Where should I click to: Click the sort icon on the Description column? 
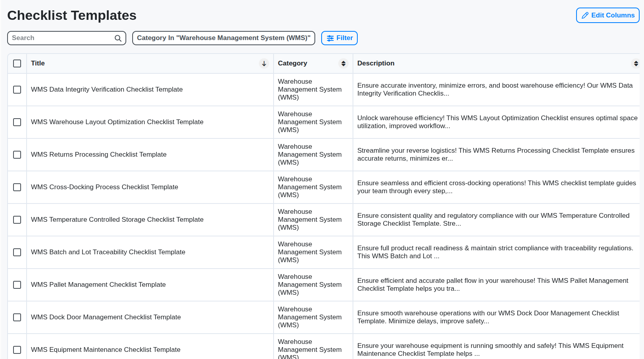(636, 63)
